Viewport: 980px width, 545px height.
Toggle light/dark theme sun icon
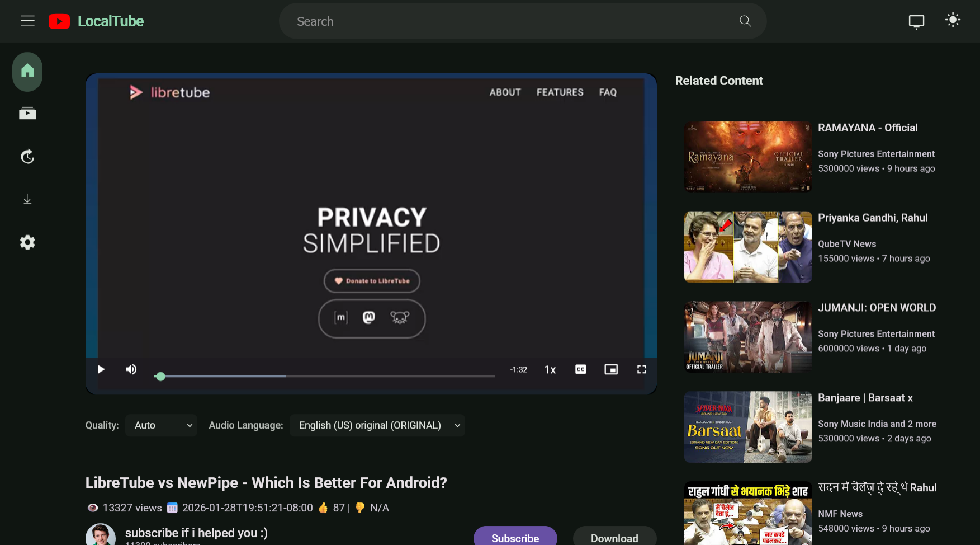pos(953,20)
